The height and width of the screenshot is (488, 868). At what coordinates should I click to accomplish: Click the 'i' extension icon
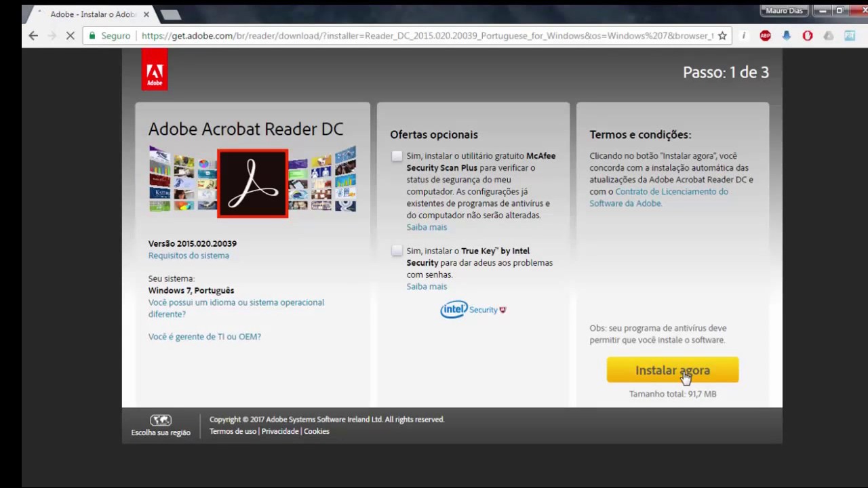(744, 36)
